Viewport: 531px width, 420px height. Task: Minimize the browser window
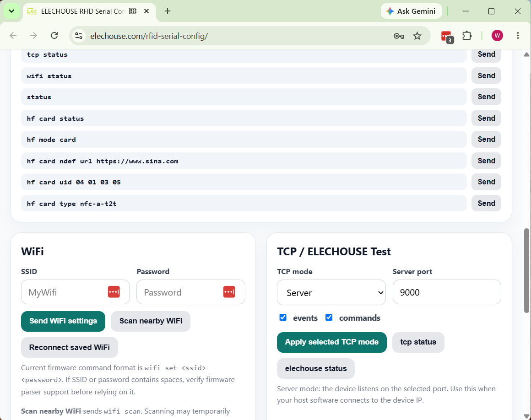(466, 11)
